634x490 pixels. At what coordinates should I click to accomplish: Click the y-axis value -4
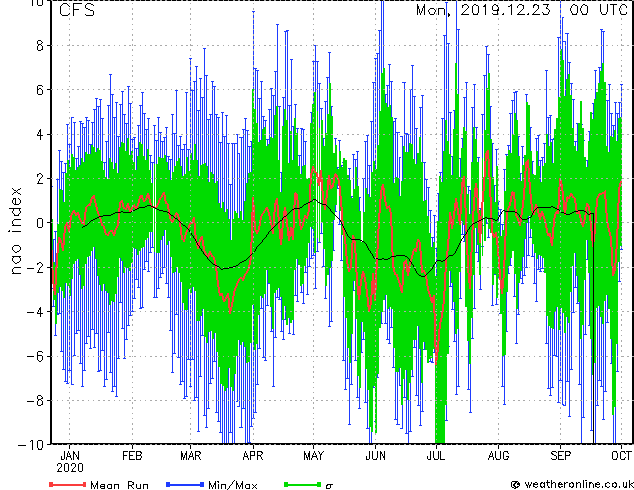[x=35, y=312]
